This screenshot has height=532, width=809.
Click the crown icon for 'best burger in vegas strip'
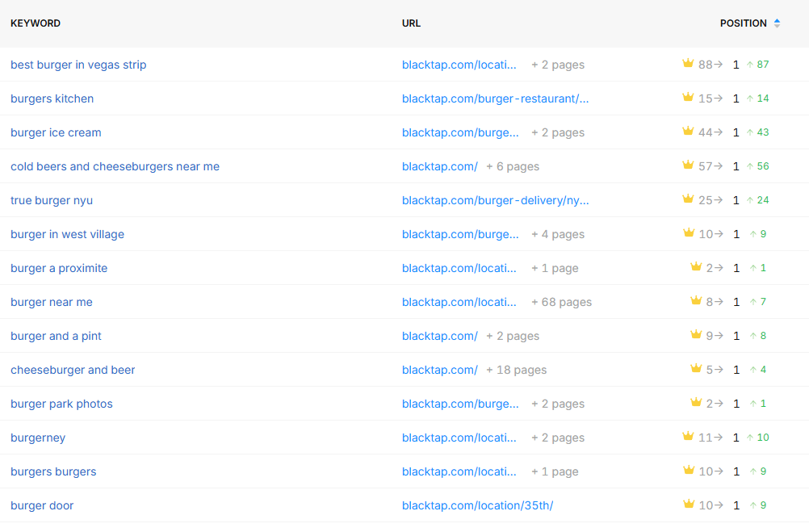[688, 64]
